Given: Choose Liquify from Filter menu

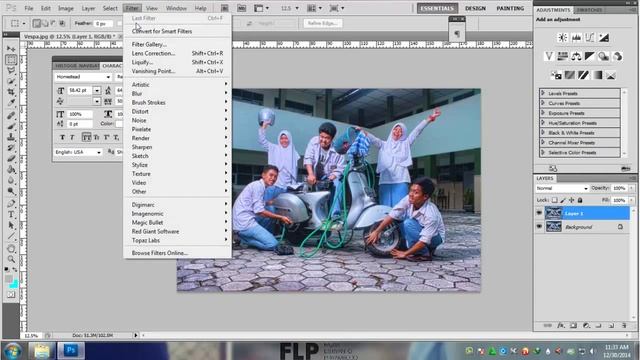Looking at the screenshot, I should tap(177, 62).
